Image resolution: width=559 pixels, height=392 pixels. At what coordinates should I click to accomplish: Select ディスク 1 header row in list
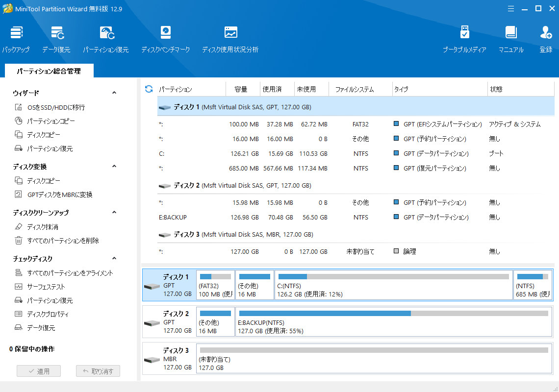[x=356, y=107]
